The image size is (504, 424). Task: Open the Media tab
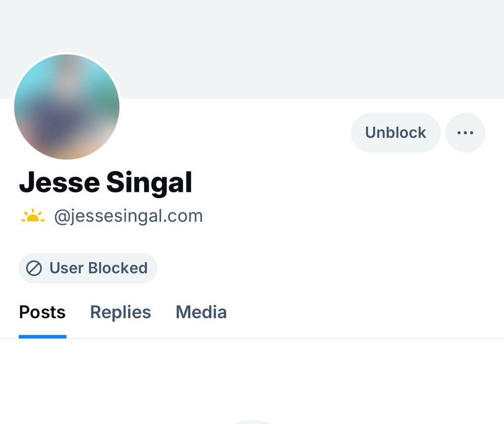click(201, 312)
